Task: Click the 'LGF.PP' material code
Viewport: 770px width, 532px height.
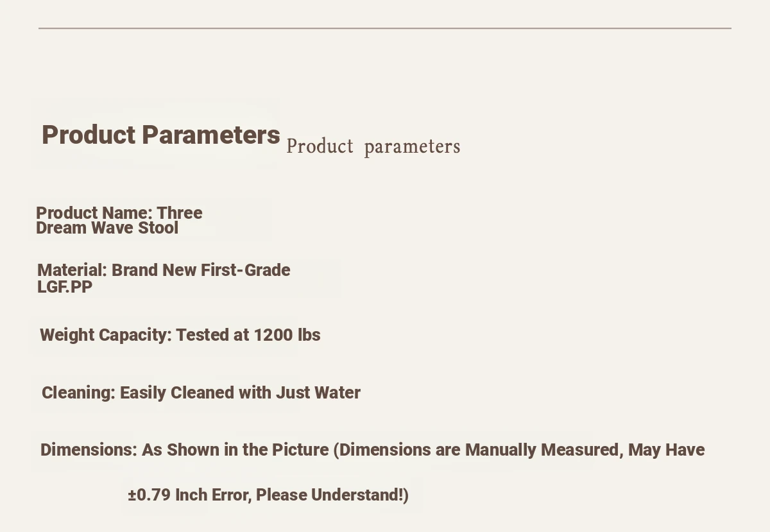Action: 65,287
